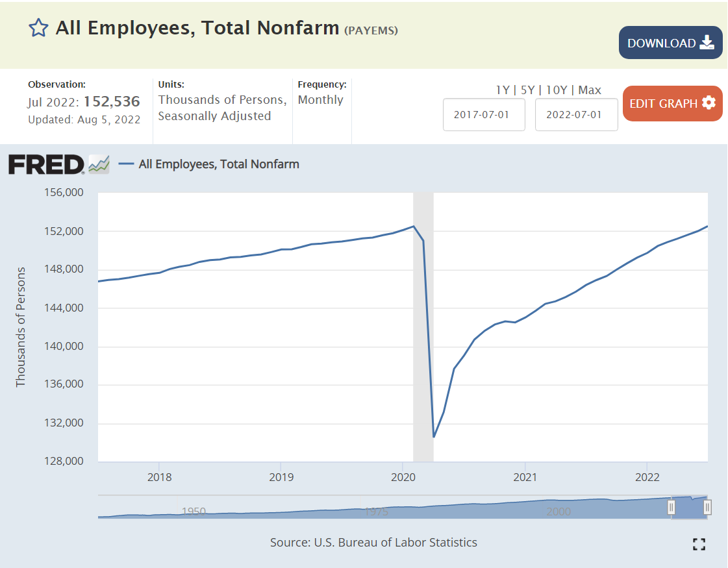
Task: Click the gray recession bar in 2020
Action: click(x=423, y=325)
